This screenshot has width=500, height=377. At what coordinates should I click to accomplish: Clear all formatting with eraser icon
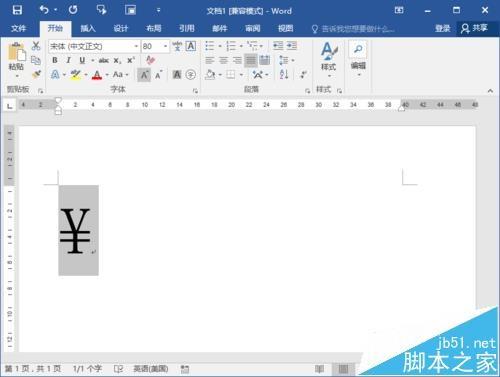point(150,60)
